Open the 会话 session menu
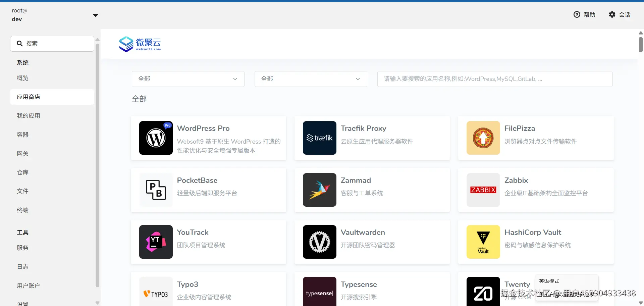The height and width of the screenshot is (306, 644). coord(620,14)
